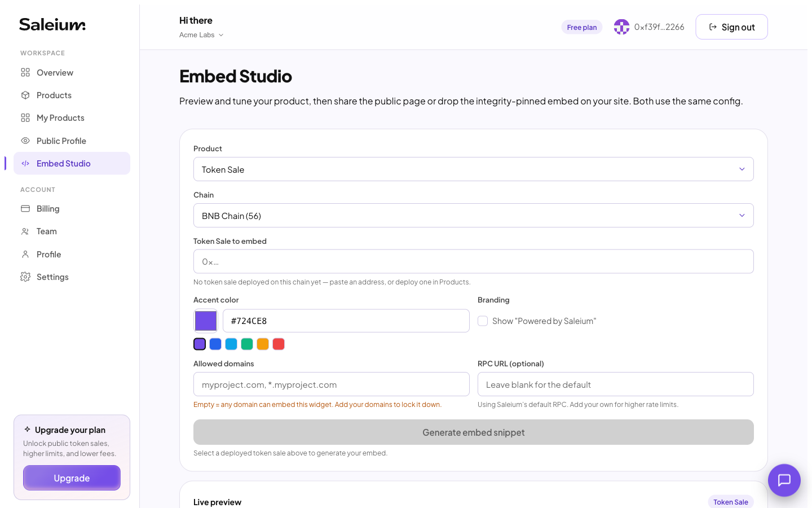Open the Billing page

click(x=72, y=208)
